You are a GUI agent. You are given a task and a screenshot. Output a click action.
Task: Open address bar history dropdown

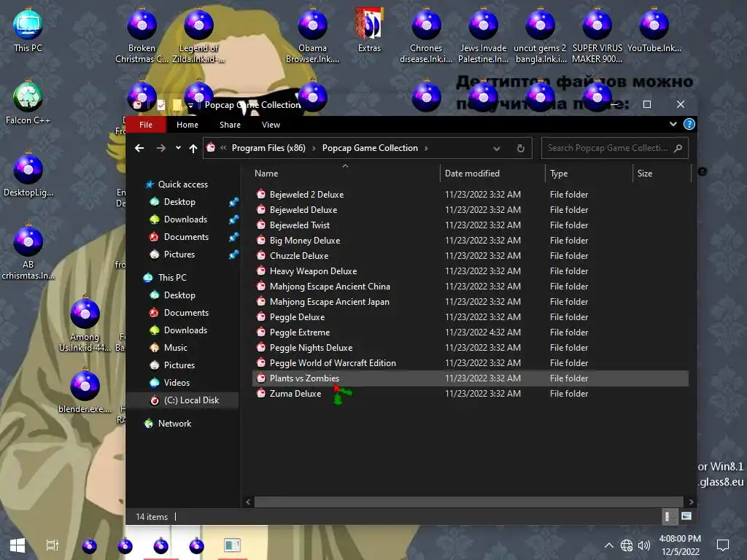(496, 148)
